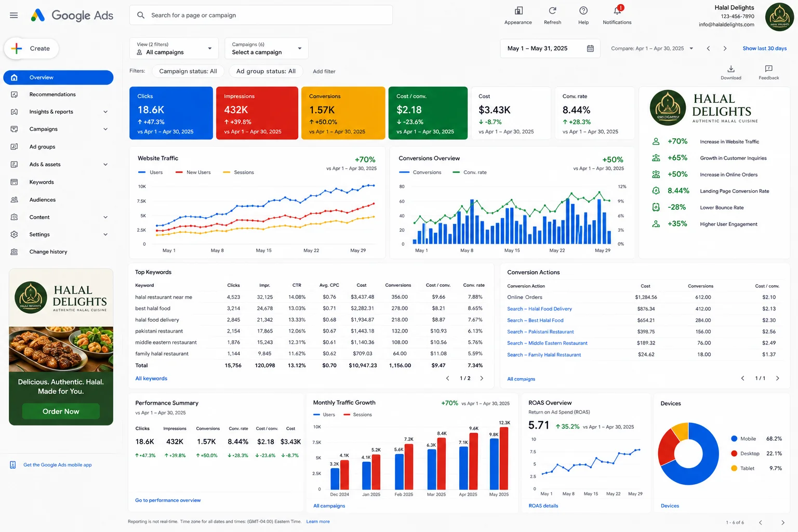Open Search – Pakistani Restaurant action
The image size is (798, 532).
click(540, 332)
